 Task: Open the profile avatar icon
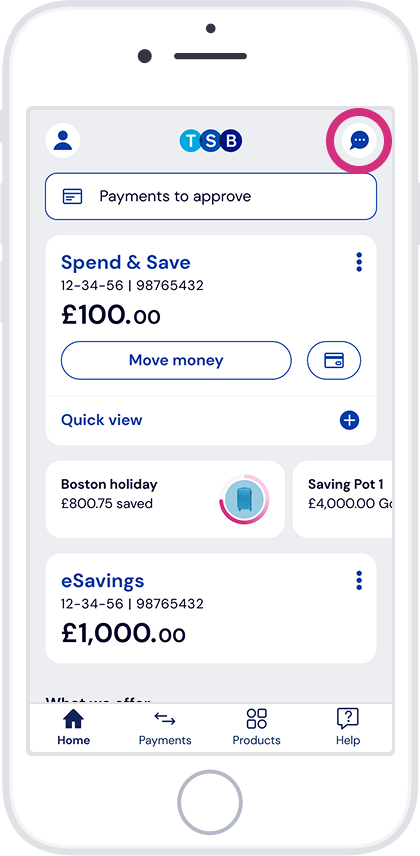[63, 141]
